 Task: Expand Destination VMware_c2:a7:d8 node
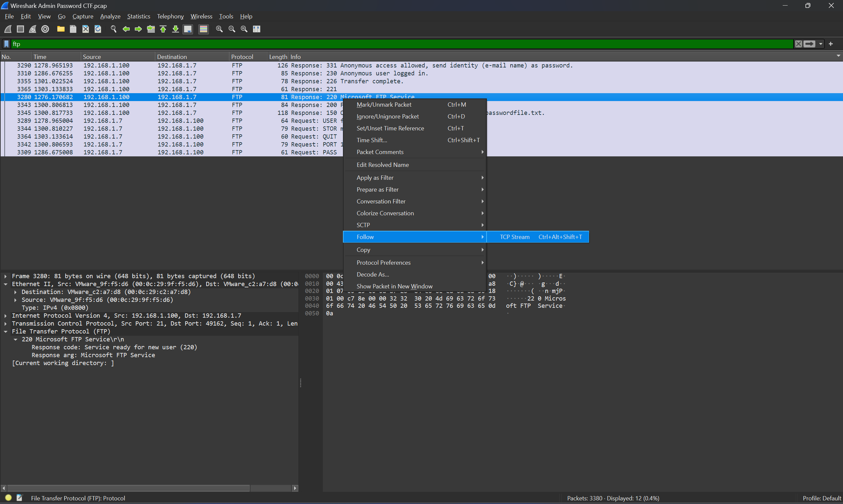coord(15,292)
